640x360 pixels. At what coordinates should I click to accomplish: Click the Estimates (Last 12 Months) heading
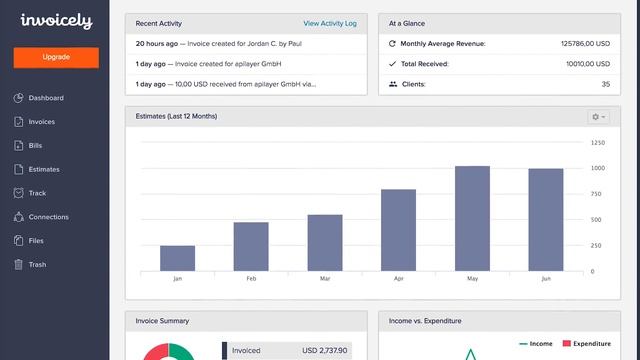(176, 116)
